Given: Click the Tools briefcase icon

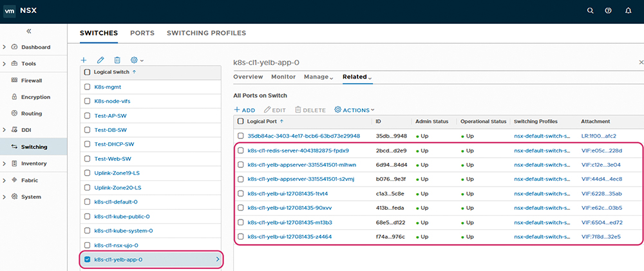Looking at the screenshot, I should (x=15, y=64).
